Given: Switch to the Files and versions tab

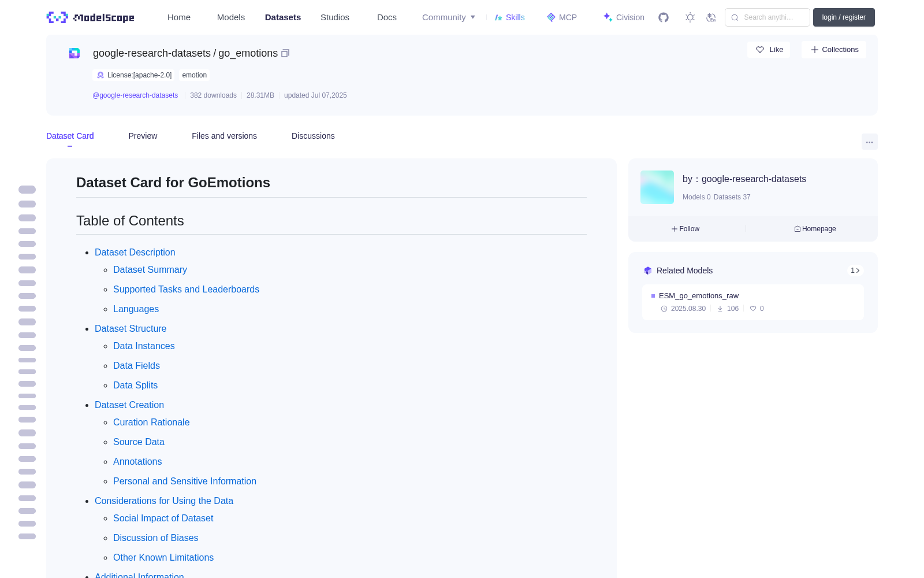Looking at the screenshot, I should tap(224, 136).
